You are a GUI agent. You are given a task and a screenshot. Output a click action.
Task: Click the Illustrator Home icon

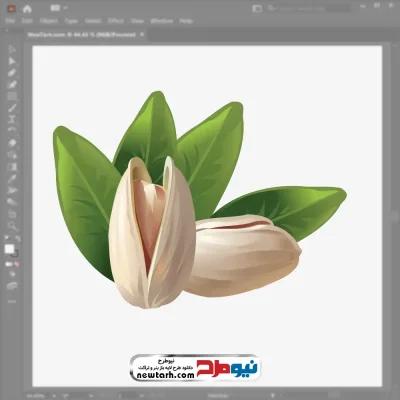[27, 9]
